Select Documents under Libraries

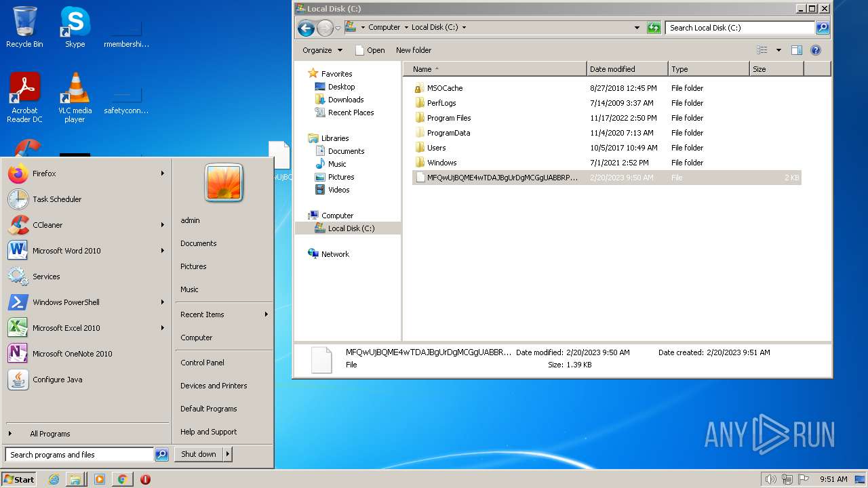(340, 151)
